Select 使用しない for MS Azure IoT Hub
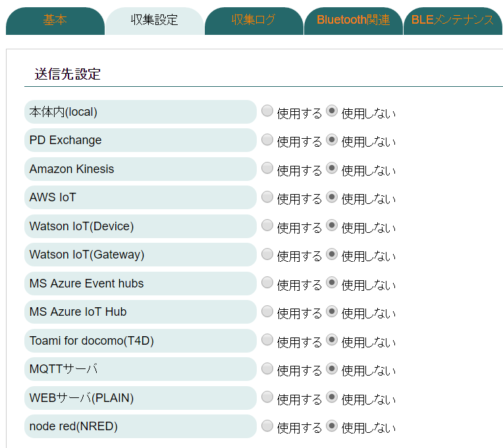503x448 pixels. click(x=332, y=311)
